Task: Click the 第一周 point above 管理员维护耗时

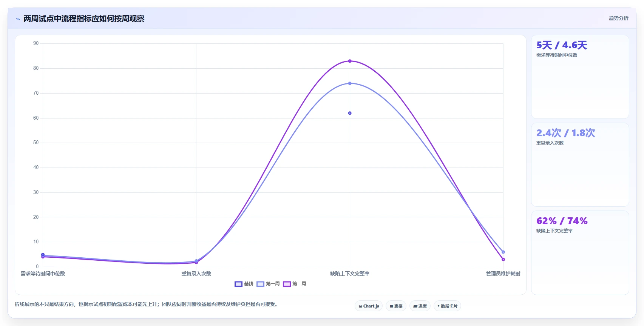Action: pos(503,252)
